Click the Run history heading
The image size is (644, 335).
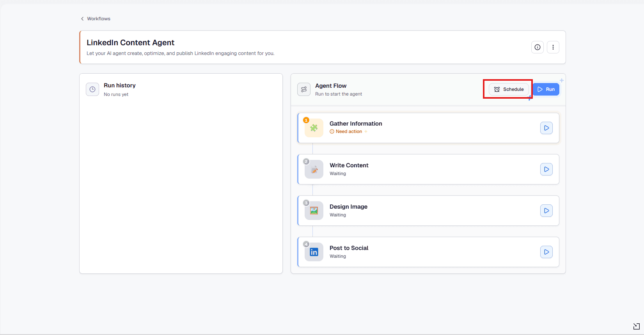120,85
